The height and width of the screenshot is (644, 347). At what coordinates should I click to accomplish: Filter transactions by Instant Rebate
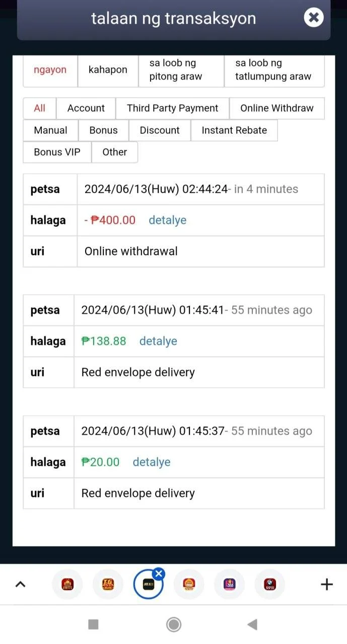click(234, 130)
